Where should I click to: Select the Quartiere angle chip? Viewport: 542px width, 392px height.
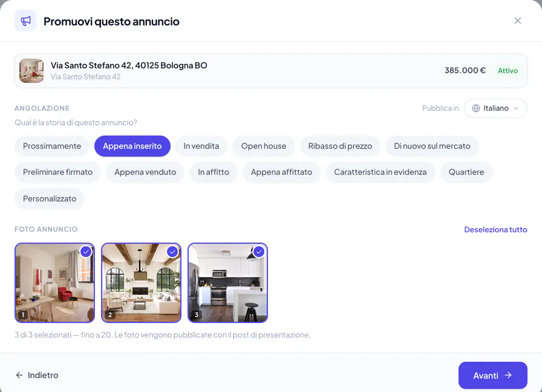point(466,172)
